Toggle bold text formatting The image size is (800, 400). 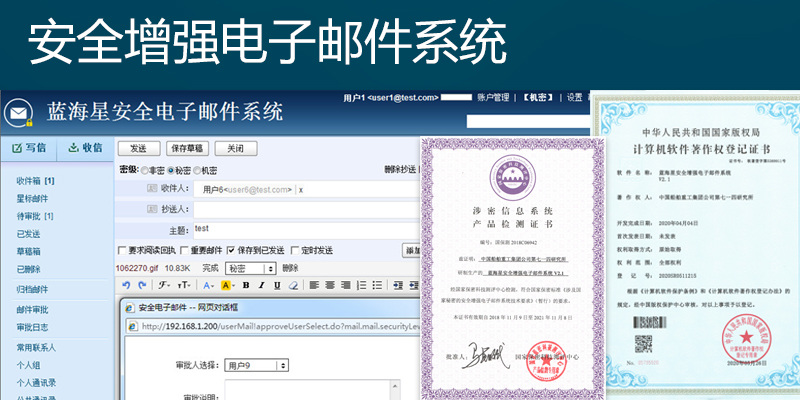(245, 285)
